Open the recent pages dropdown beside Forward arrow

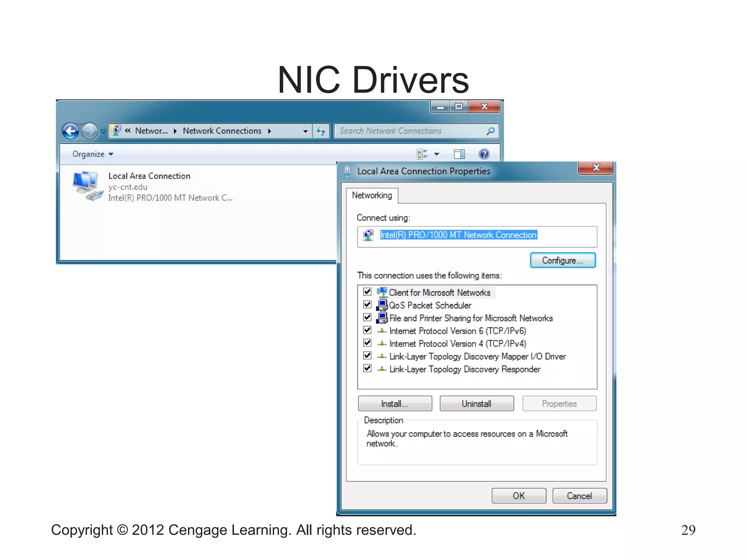click(104, 132)
